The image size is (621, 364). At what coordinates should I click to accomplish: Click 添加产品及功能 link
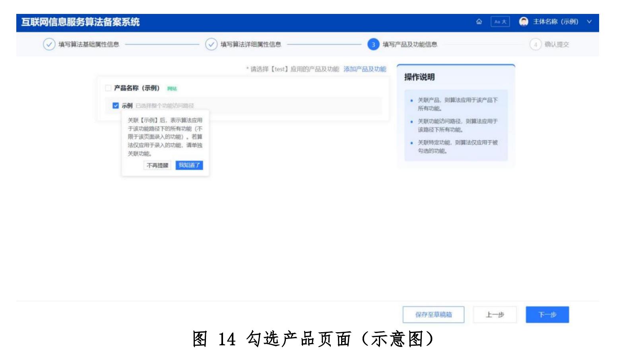click(x=365, y=69)
